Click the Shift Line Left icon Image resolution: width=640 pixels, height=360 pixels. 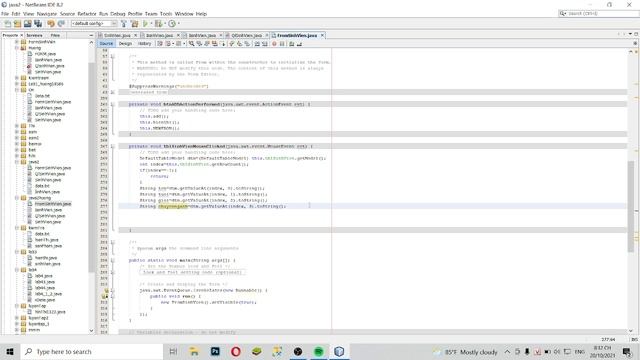(257, 44)
